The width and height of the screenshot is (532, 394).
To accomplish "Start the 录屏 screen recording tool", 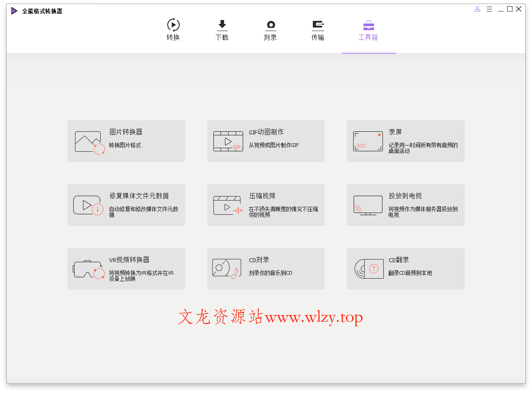I will 405,141.
